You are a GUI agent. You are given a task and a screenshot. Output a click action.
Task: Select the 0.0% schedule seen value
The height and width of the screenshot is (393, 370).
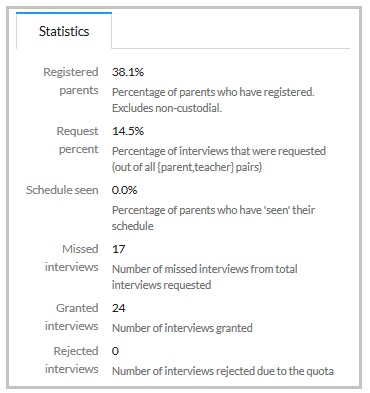pyautogui.click(x=125, y=190)
